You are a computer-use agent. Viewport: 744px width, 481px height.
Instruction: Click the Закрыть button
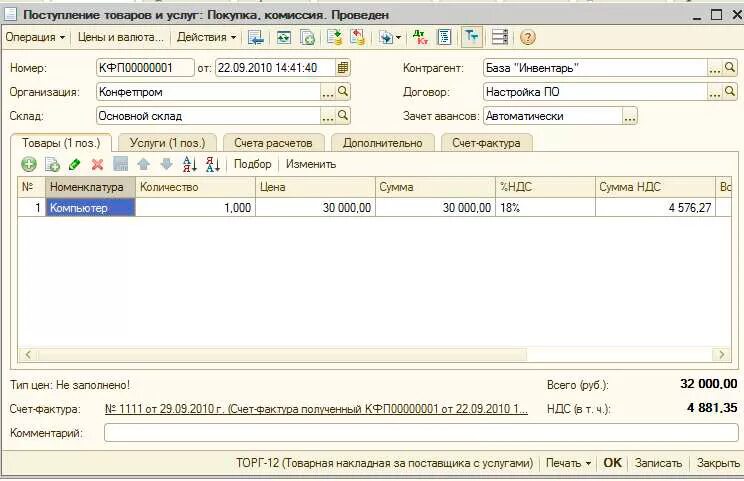tap(718, 463)
